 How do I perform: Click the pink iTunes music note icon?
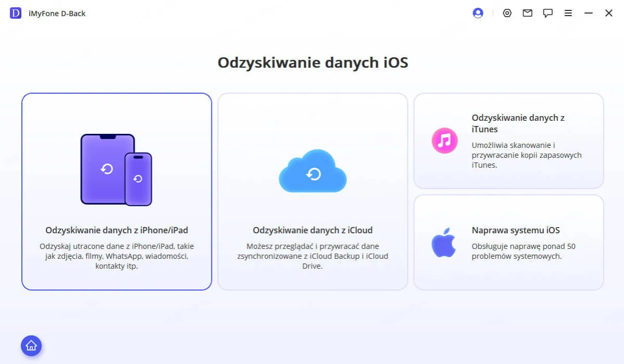[443, 141]
